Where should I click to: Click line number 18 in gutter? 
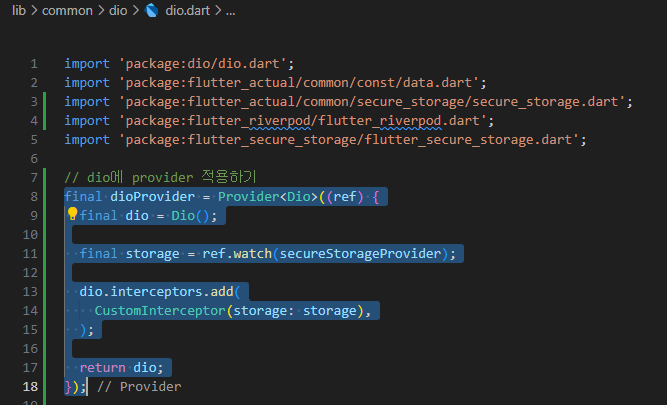[30, 386]
